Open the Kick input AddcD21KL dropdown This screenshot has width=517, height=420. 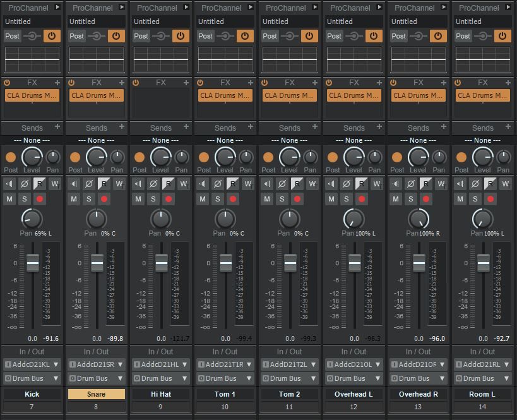point(32,364)
